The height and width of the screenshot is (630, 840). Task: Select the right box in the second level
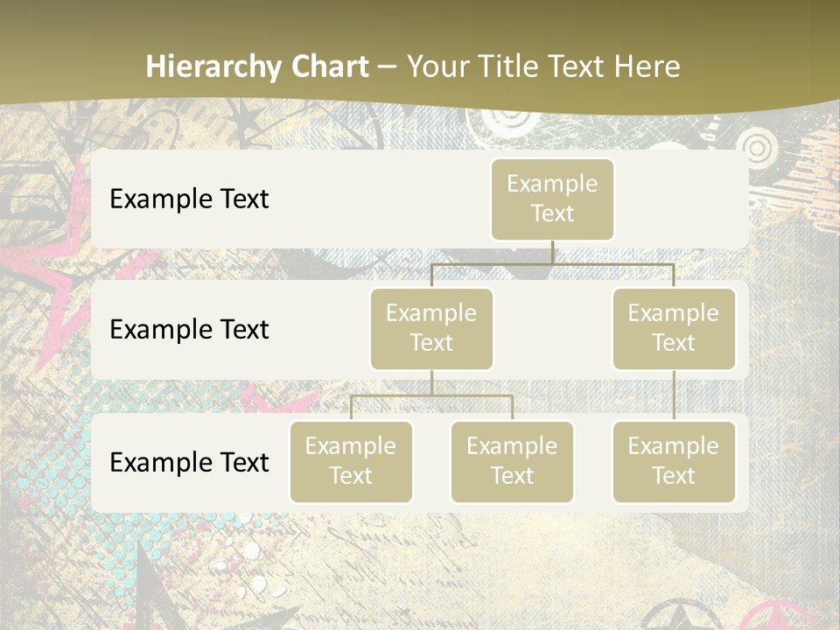(674, 328)
